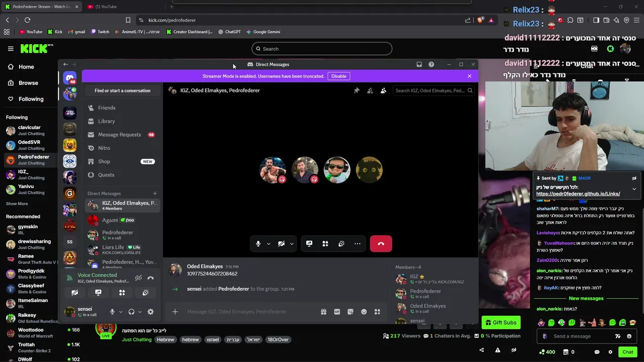Open the GIF picker in the message bar
The image size is (644, 362).
337,312
